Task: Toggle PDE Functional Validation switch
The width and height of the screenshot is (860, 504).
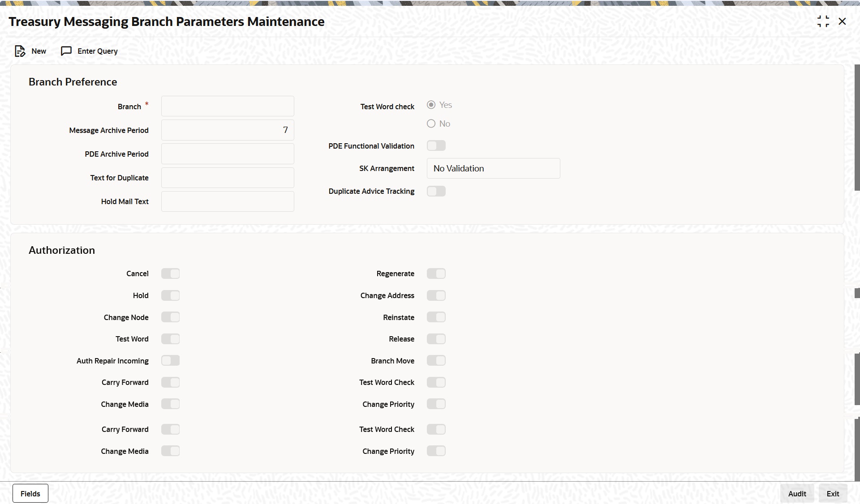Action: click(436, 146)
